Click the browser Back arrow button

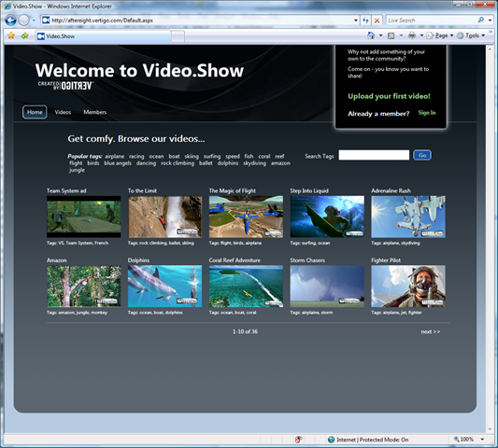11,21
